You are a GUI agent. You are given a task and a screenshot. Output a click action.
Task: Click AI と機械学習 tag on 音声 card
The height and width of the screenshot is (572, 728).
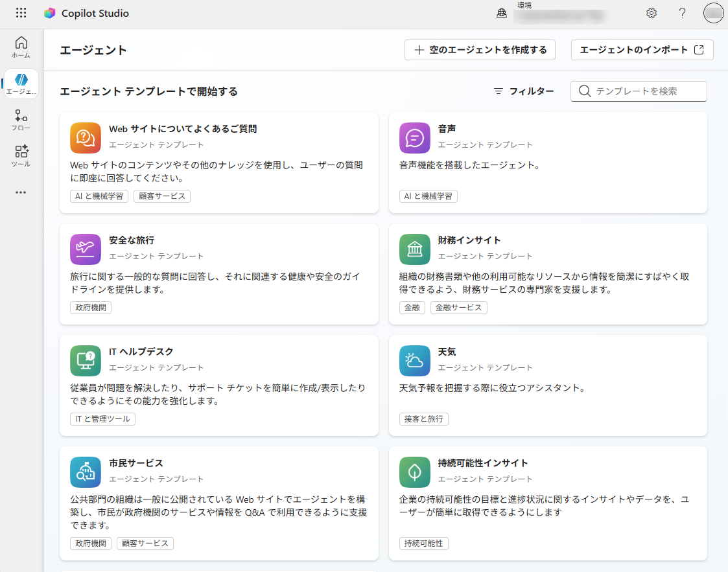(428, 196)
